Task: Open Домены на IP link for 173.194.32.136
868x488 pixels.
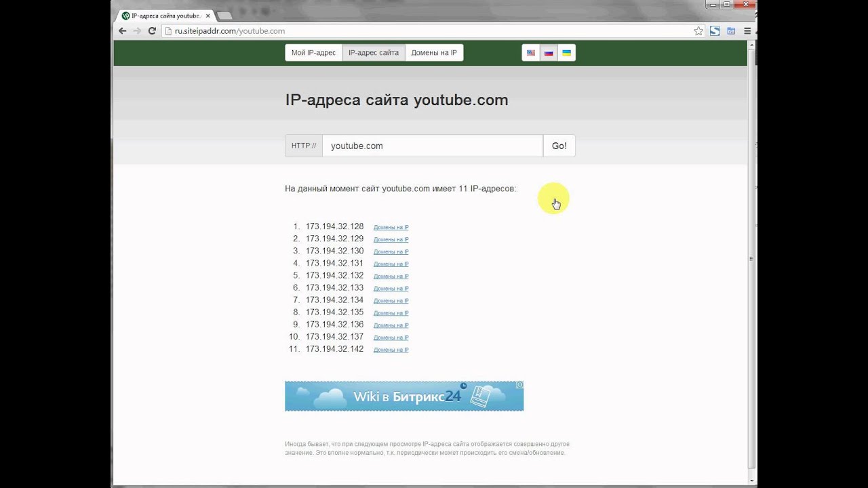Action: (x=391, y=325)
